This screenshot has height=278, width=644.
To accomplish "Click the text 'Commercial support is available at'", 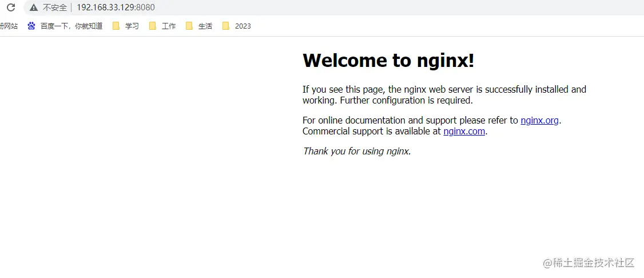I will pos(372,132).
